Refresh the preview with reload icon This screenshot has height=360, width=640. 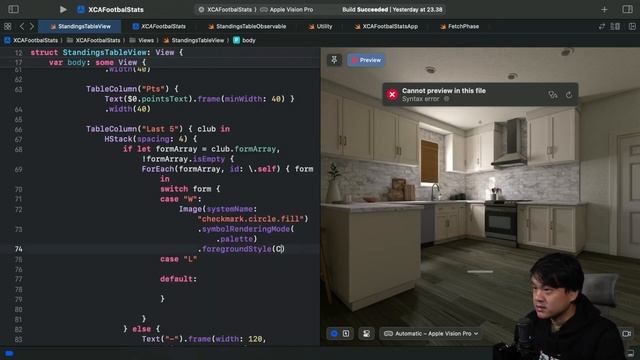pos(569,95)
